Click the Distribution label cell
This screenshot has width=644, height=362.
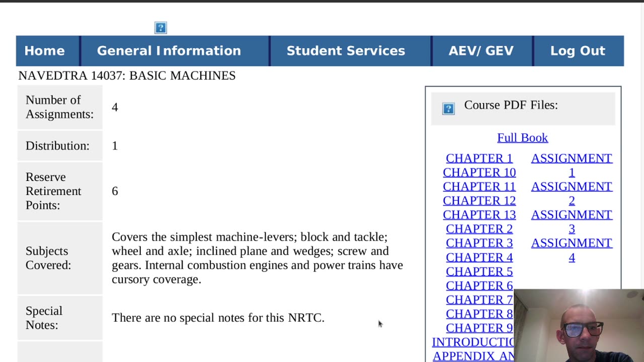tap(60, 146)
